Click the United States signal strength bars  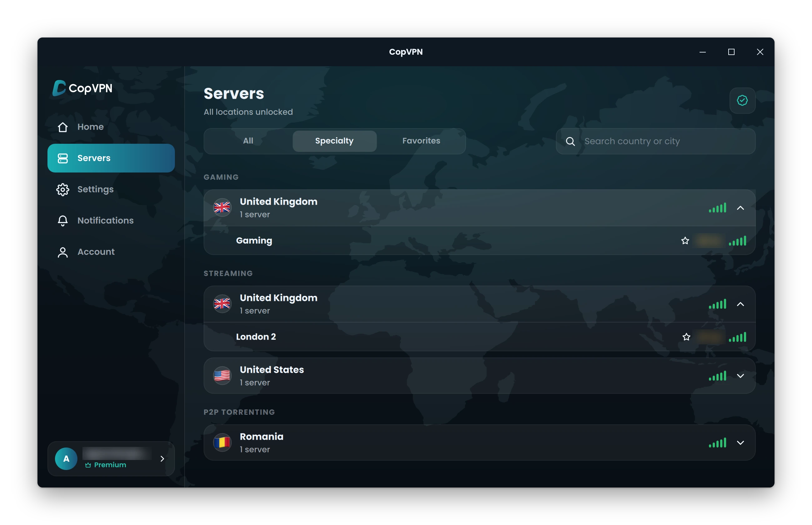pos(717,376)
